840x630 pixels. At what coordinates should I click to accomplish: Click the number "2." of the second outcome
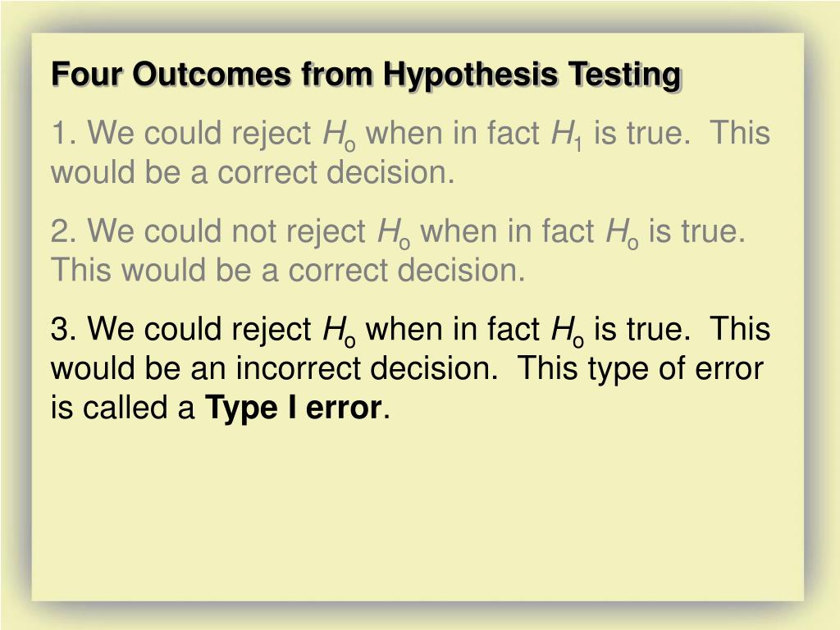[64, 231]
